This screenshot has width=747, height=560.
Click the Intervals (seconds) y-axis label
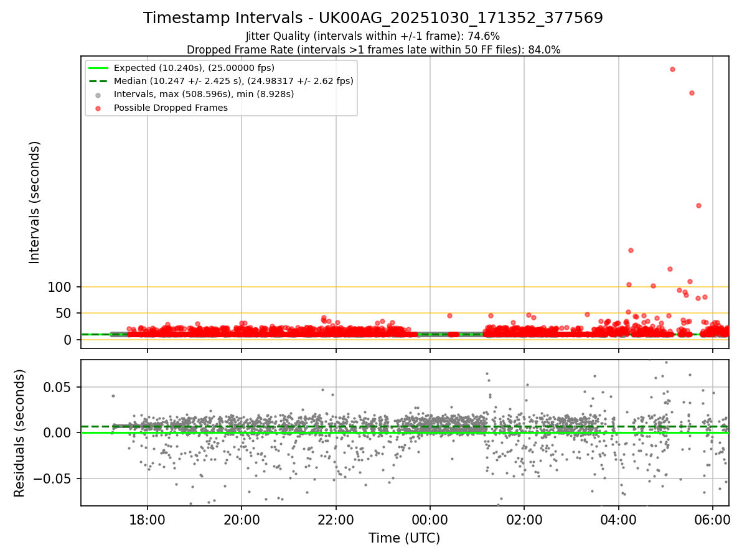tap(35, 202)
